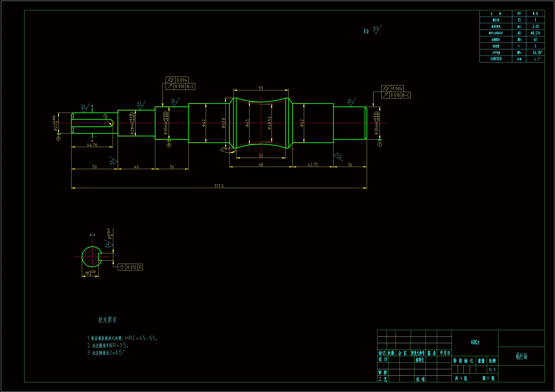This screenshot has width=555, height=392.
Task: Select the 59 worm width dimension
Action: tap(261, 88)
